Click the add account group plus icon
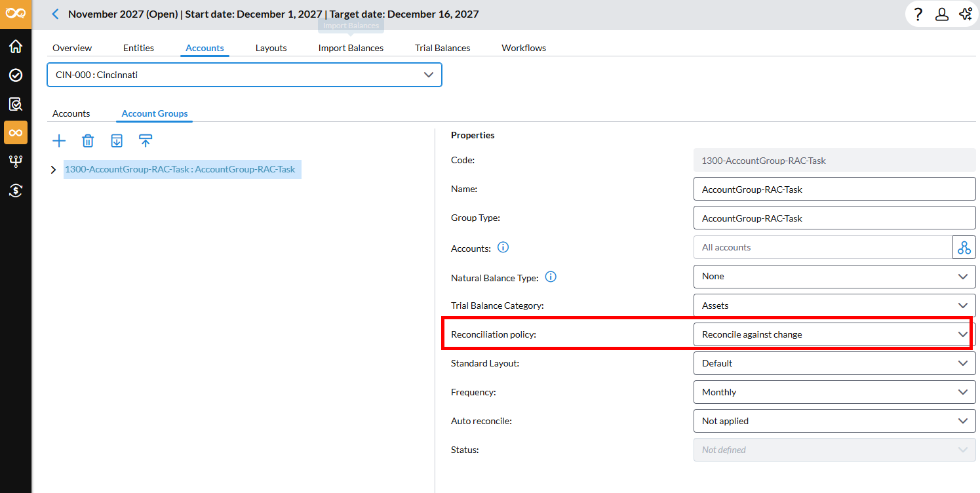This screenshot has width=980, height=493. click(x=59, y=140)
